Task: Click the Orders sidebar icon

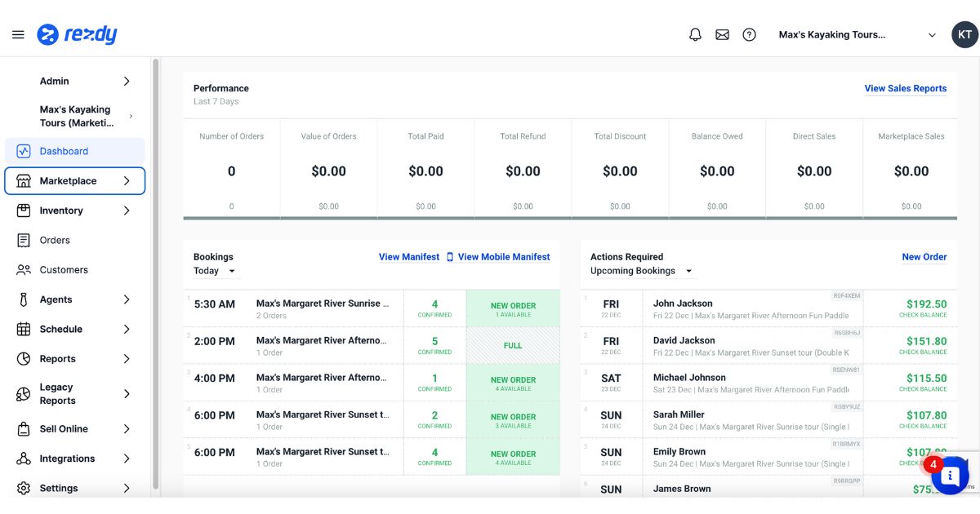Action: 24,241
